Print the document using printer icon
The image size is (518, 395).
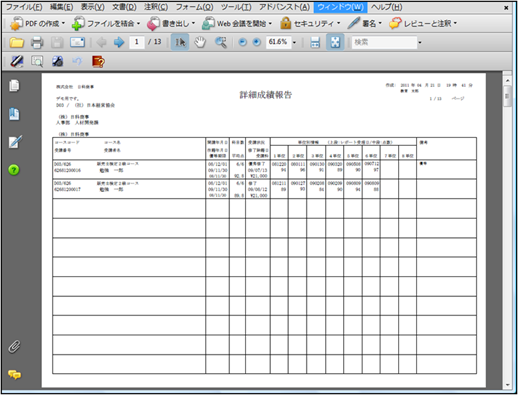[37, 42]
